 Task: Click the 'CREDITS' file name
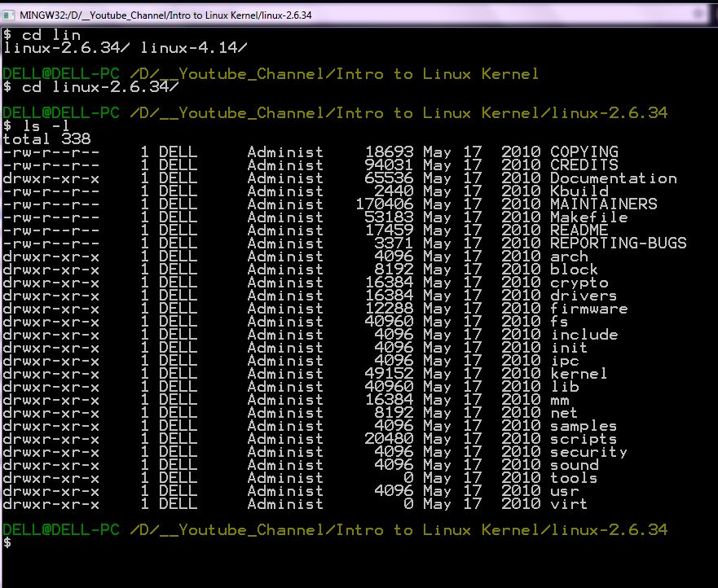click(x=584, y=165)
